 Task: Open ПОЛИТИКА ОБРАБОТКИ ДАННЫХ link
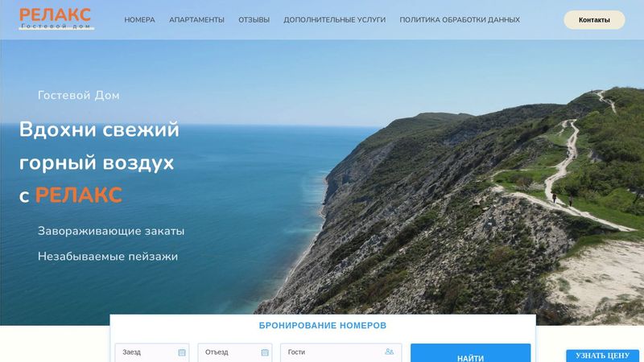(460, 19)
